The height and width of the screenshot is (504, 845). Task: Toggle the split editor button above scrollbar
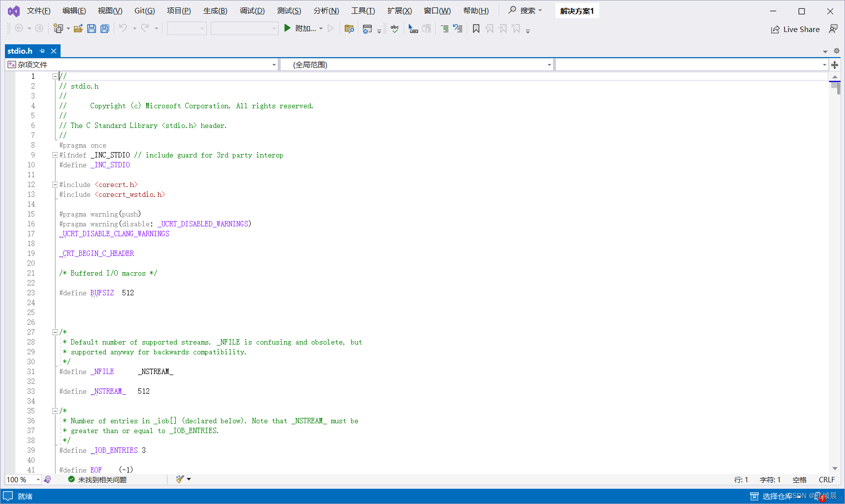coord(835,64)
